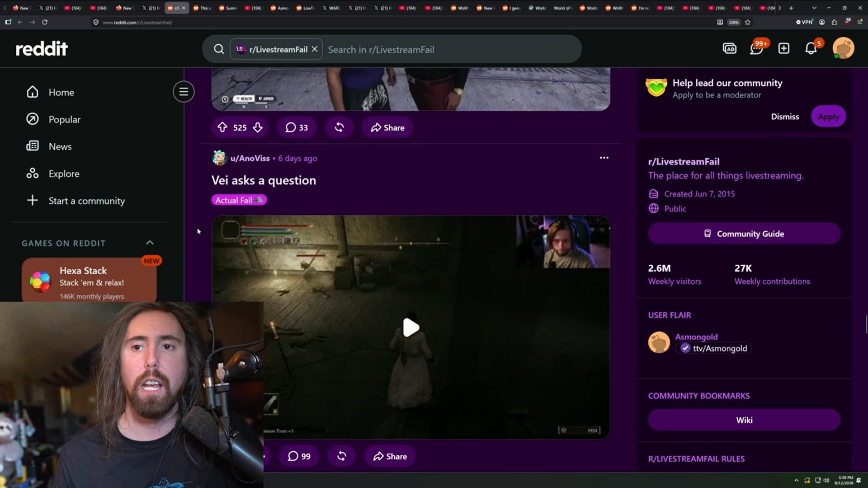Go forward in browser history
Image resolution: width=868 pixels, height=488 pixels.
click(33, 22)
